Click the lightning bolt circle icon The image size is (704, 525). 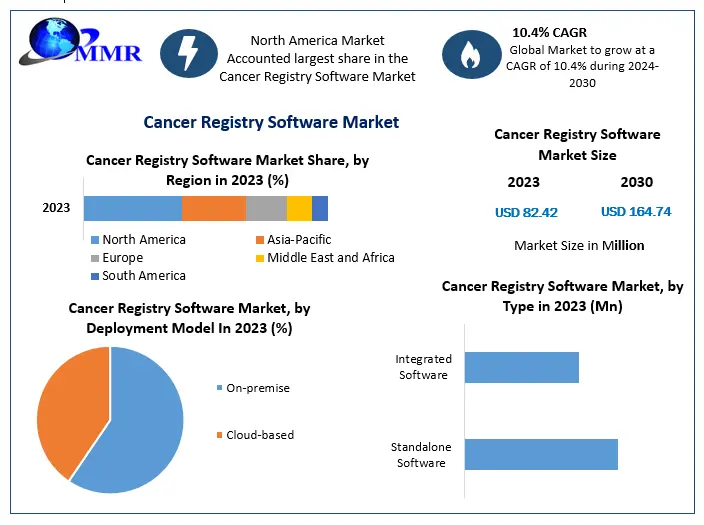point(187,55)
